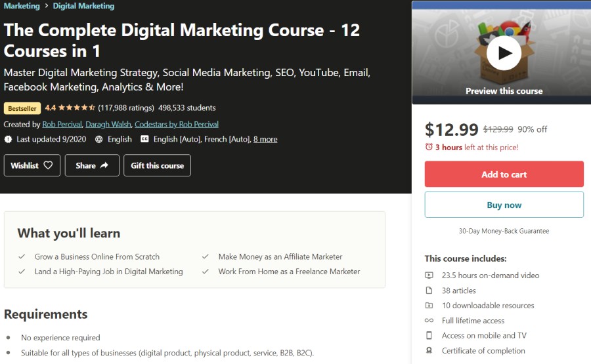
Task: Play the course preview video
Action: tap(504, 53)
